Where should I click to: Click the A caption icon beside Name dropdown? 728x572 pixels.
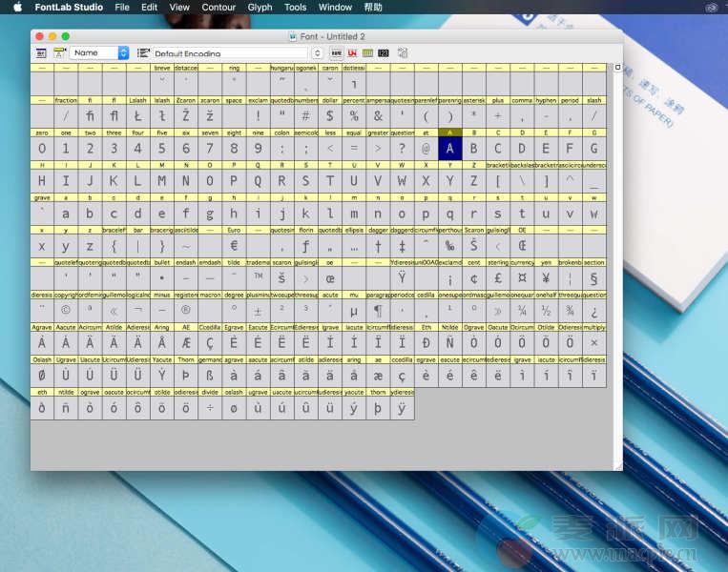(x=60, y=53)
